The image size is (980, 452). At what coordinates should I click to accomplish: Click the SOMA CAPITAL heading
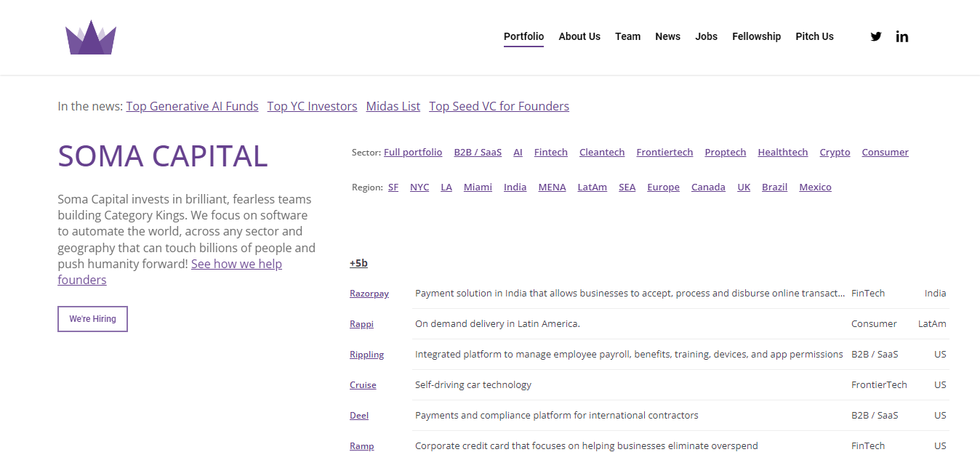[163, 156]
